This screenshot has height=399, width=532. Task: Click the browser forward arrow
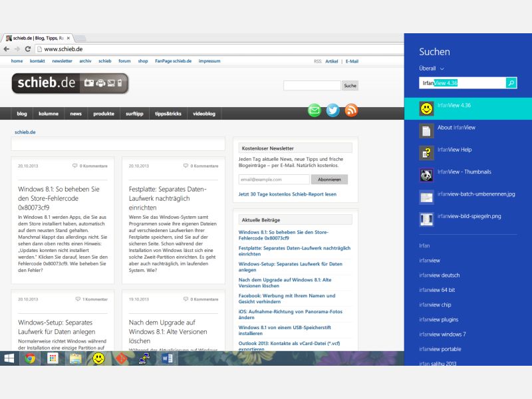[17, 49]
